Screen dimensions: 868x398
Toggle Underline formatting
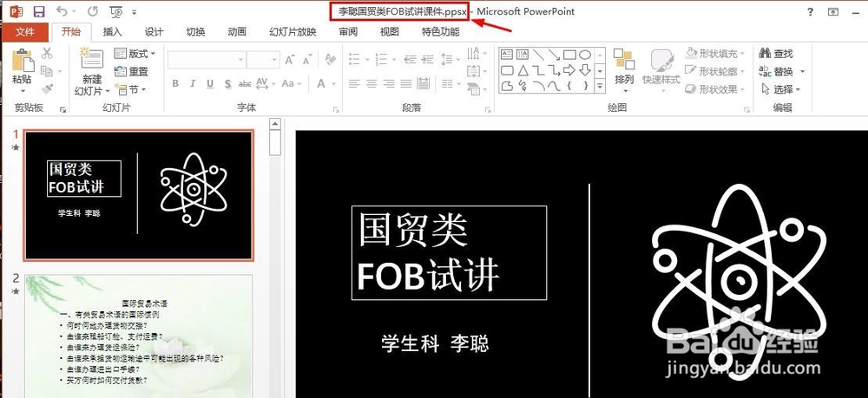[210, 83]
